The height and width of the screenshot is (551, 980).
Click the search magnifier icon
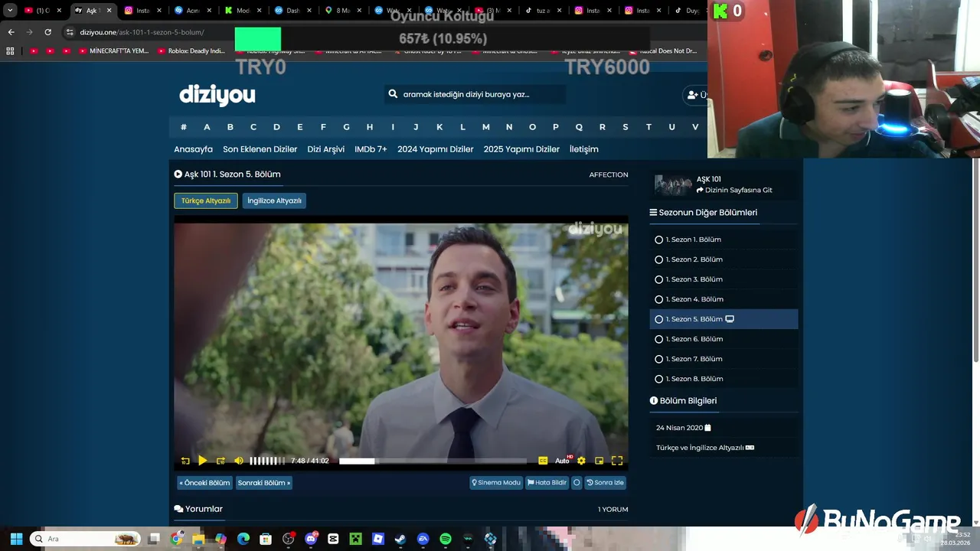point(393,94)
